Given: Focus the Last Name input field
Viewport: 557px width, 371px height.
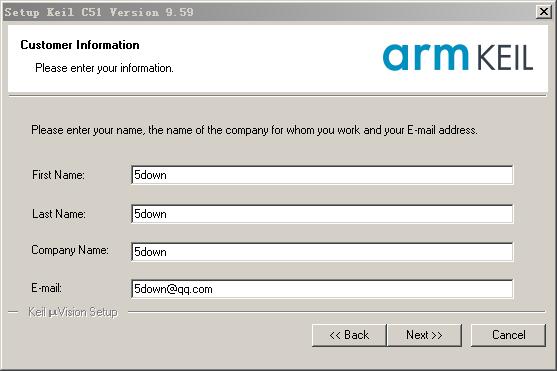Looking at the screenshot, I should pyautogui.click(x=322, y=214).
